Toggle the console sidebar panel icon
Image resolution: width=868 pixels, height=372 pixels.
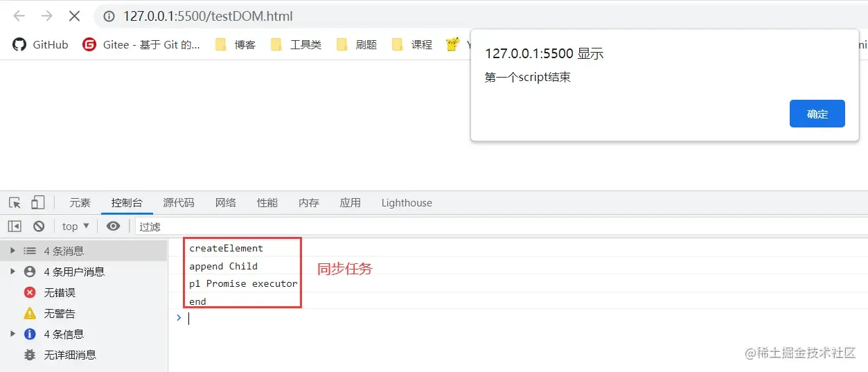coord(15,226)
